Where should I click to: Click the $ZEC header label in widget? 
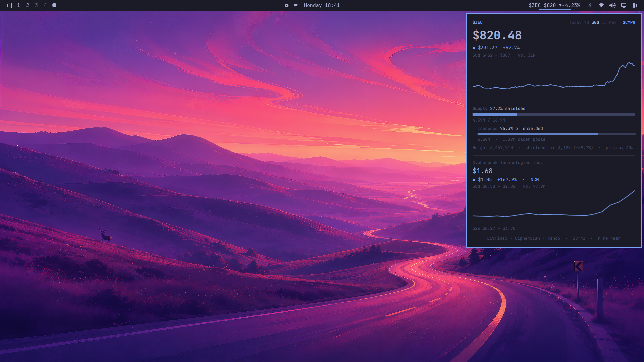[x=477, y=22]
